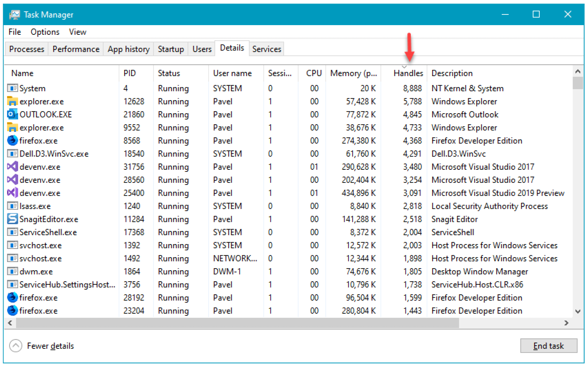Select the ServiceShell.exe process name
This screenshot has width=588, height=367.
pyautogui.click(x=48, y=232)
